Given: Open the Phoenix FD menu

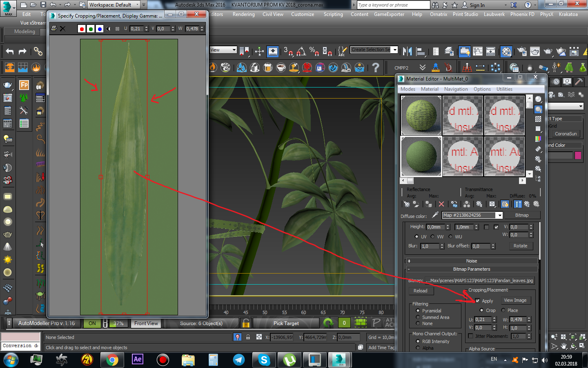Looking at the screenshot, I should (522, 14).
